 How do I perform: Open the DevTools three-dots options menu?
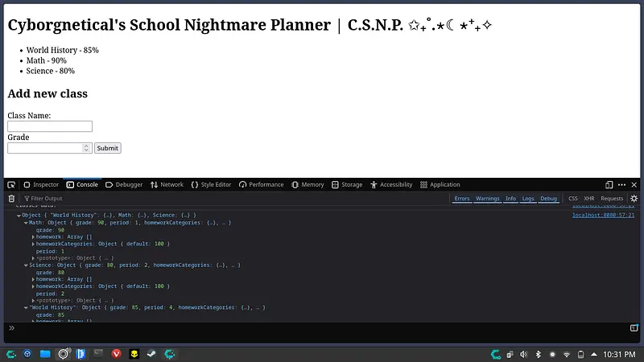tap(621, 184)
